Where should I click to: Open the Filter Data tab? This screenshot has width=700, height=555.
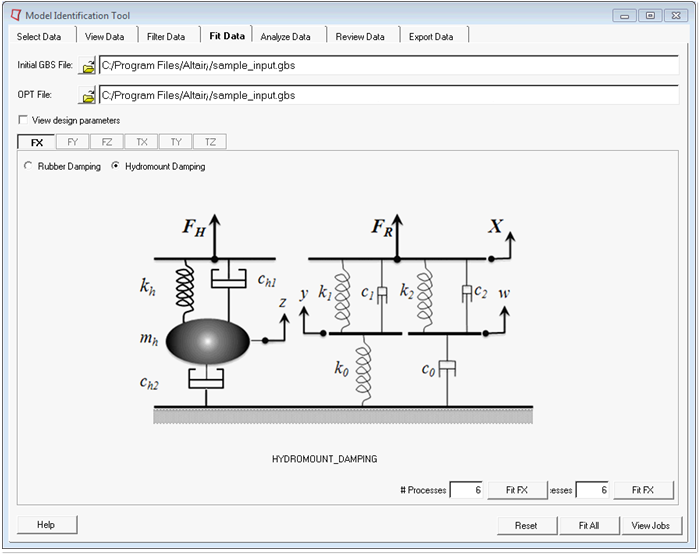[166, 37]
